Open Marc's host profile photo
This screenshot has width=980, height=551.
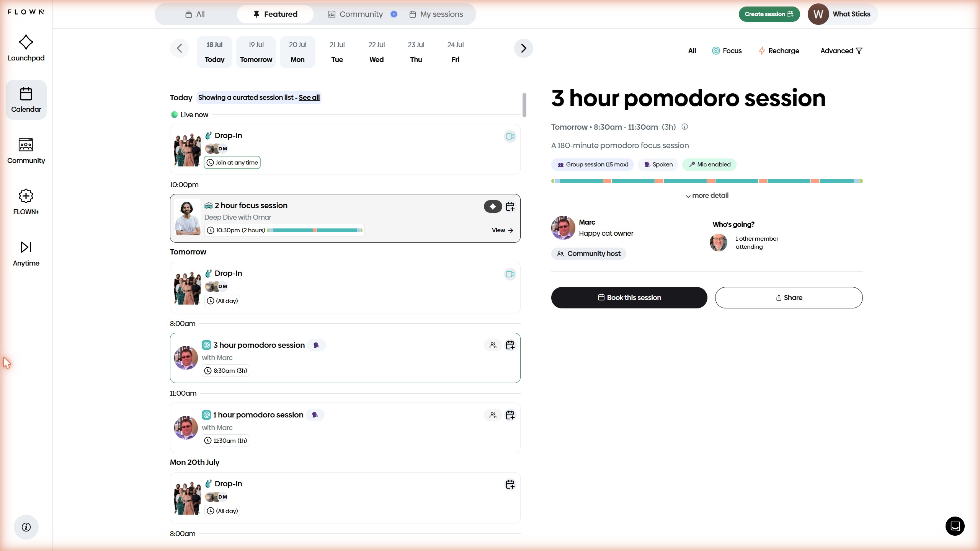(x=563, y=228)
